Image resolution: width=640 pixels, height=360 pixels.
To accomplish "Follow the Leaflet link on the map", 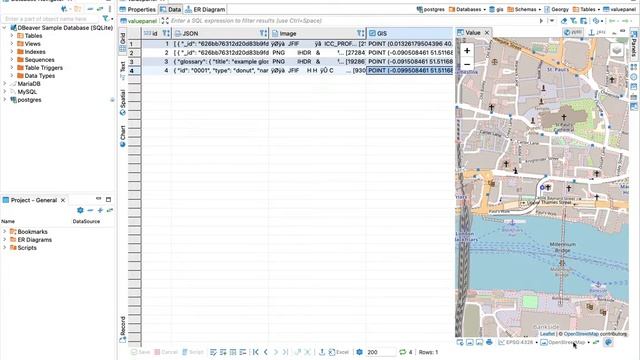I will click(x=547, y=334).
